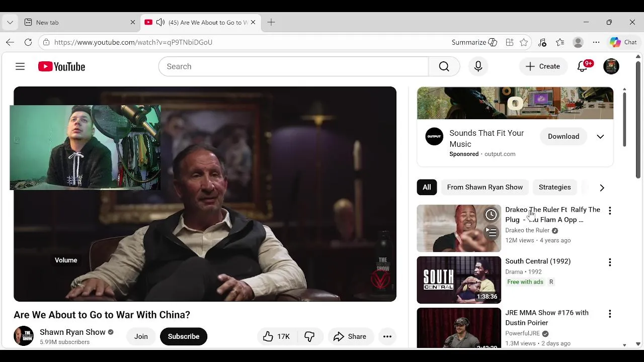Click the search magnifier button
Screen dimensions: 644x362
tap(444, 66)
